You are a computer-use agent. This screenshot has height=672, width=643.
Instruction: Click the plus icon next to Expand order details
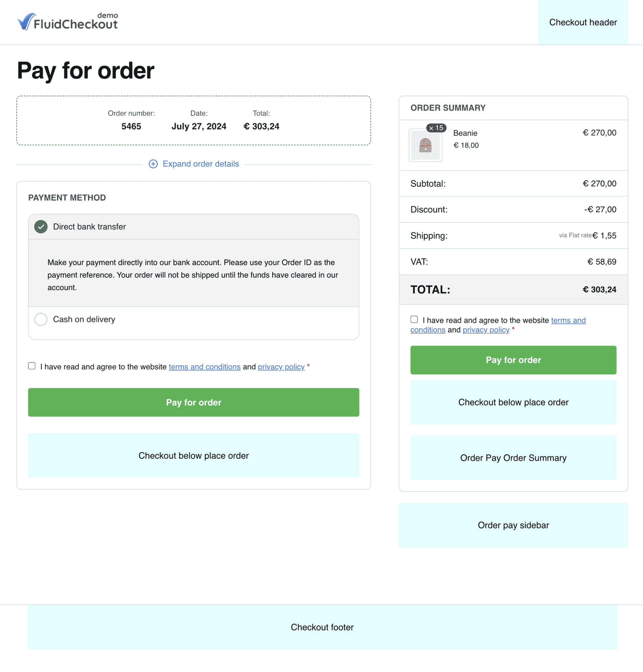[153, 164]
